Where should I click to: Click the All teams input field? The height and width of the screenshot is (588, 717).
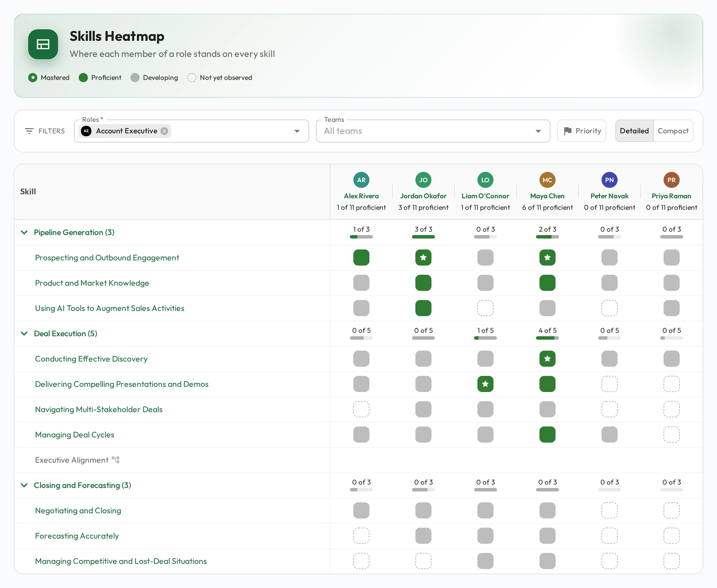433,131
